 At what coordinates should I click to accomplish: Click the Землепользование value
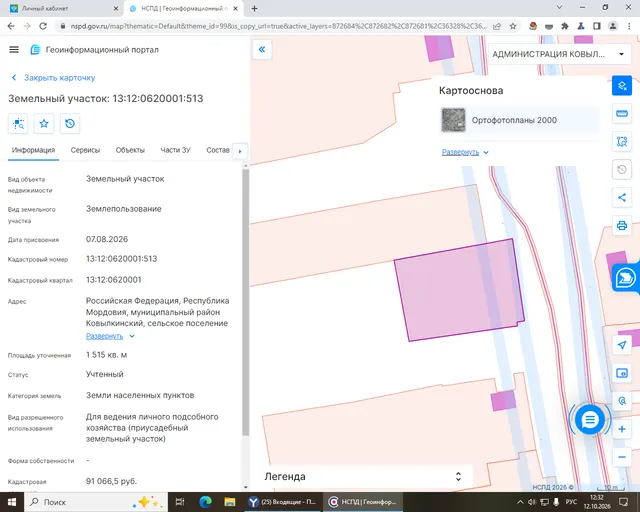pyautogui.click(x=124, y=209)
